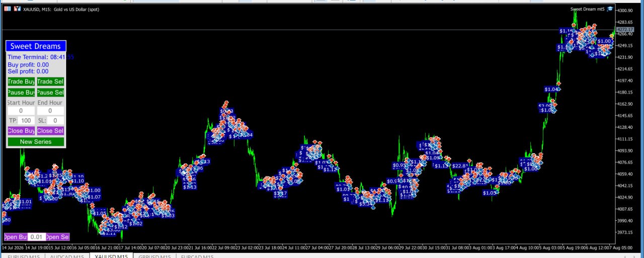This screenshot has height=258, width=644.
Task: Click the depth of market icon beside XAUUSD
Action: pyautogui.click(x=17, y=9)
